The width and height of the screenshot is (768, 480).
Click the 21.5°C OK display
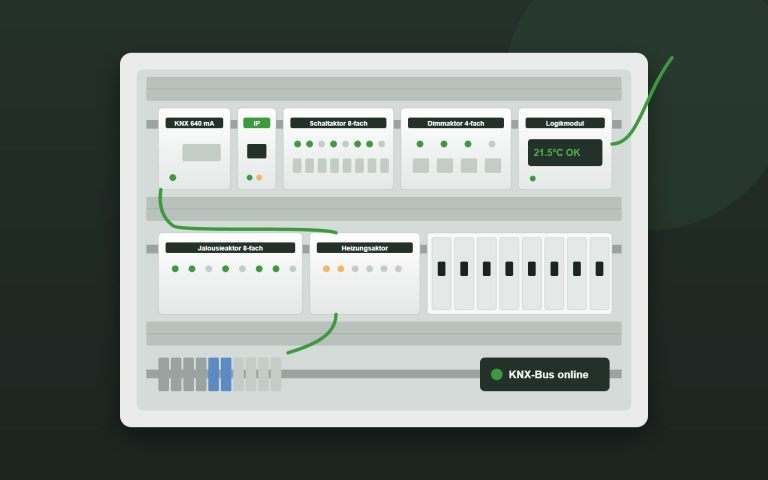pyautogui.click(x=565, y=152)
